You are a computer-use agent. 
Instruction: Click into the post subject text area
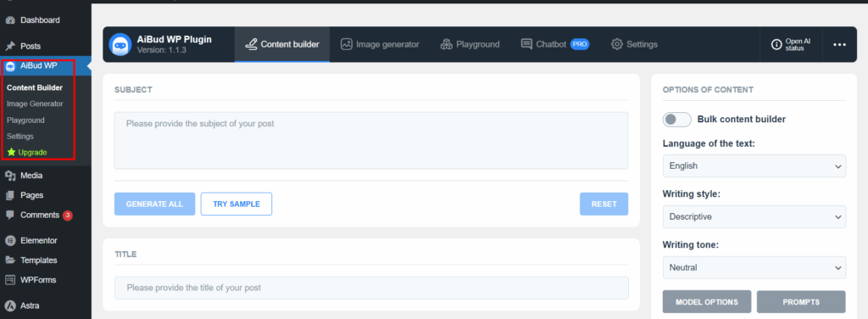(371, 141)
